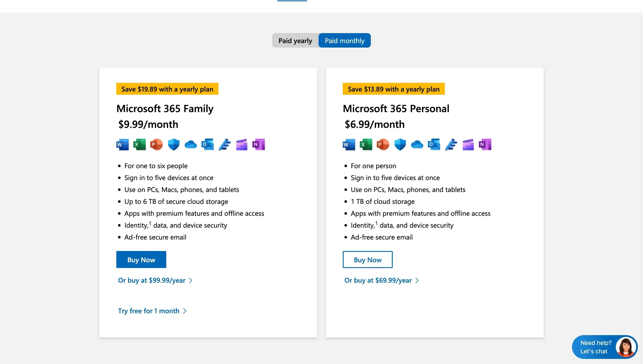The width and height of the screenshot is (643, 364).
Task: Switch to Paid yearly pricing
Action: (295, 40)
